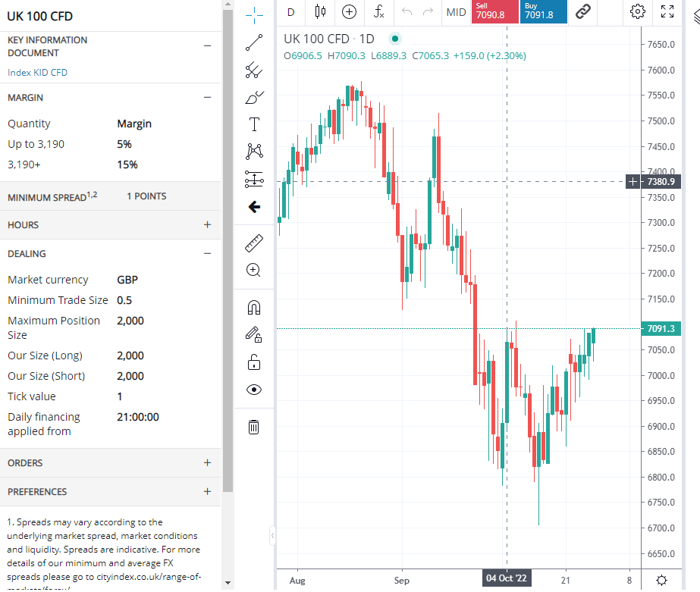Image resolution: width=700 pixels, height=592 pixels.
Task: Toggle magnet mode for drawings
Action: [254, 307]
